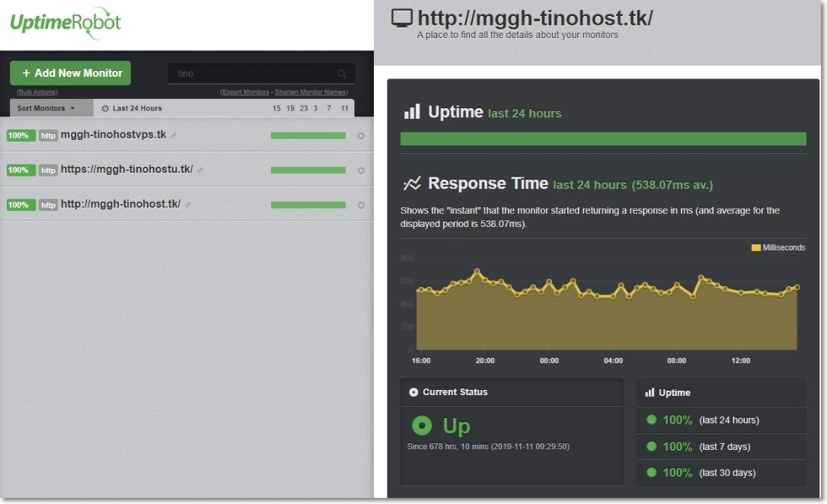The width and height of the screenshot is (827, 504).
Task: Click the http tag on mggh-tinohostvps.tk row
Action: tap(48, 136)
